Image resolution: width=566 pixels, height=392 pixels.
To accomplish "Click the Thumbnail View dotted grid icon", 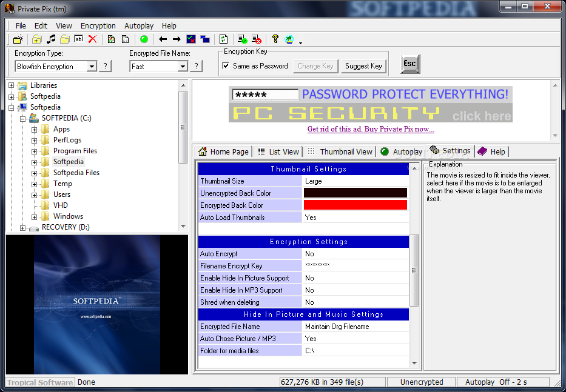I will point(311,151).
